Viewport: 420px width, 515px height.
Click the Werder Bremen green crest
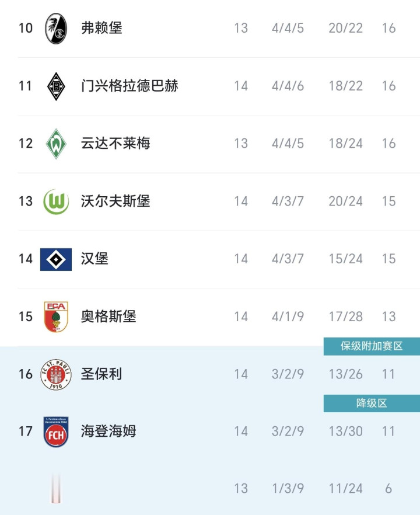pos(56,144)
